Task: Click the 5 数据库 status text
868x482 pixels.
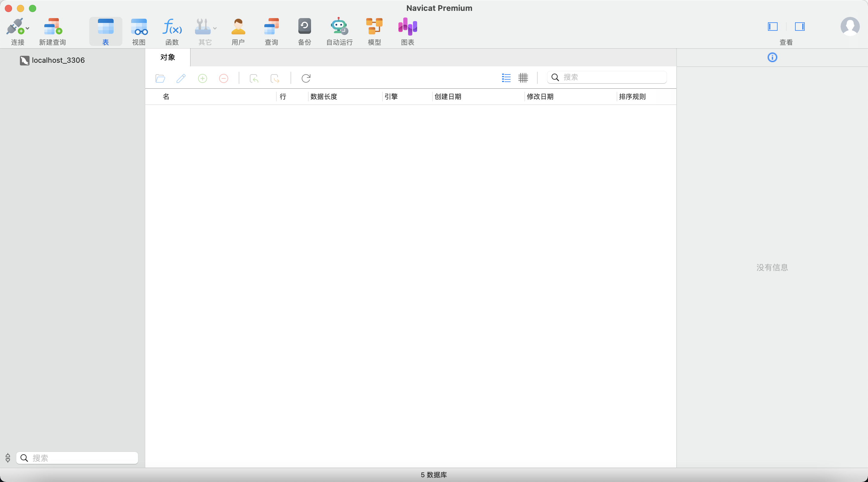Action: click(x=434, y=475)
